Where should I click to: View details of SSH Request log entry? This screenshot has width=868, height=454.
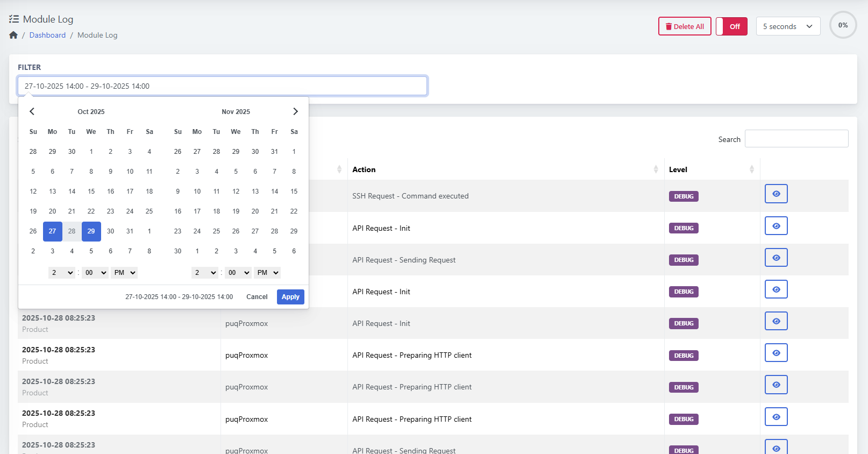tap(775, 194)
